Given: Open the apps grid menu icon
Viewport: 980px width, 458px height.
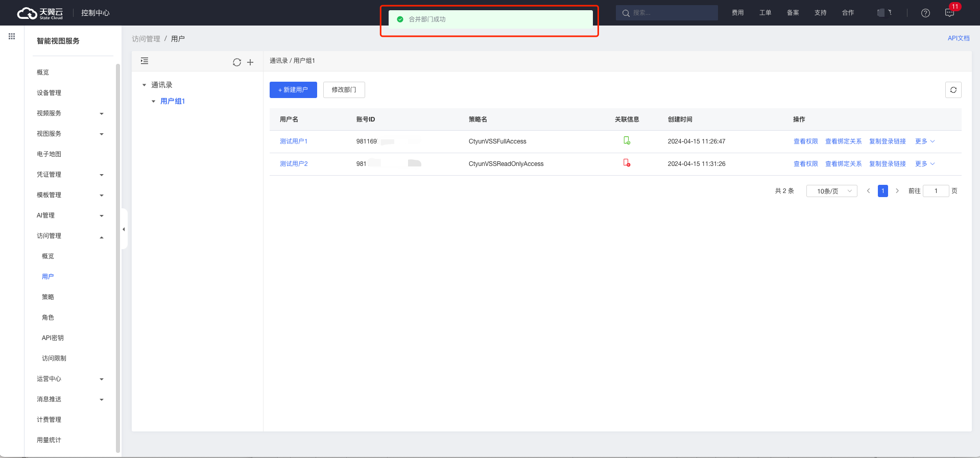Looking at the screenshot, I should click(12, 36).
